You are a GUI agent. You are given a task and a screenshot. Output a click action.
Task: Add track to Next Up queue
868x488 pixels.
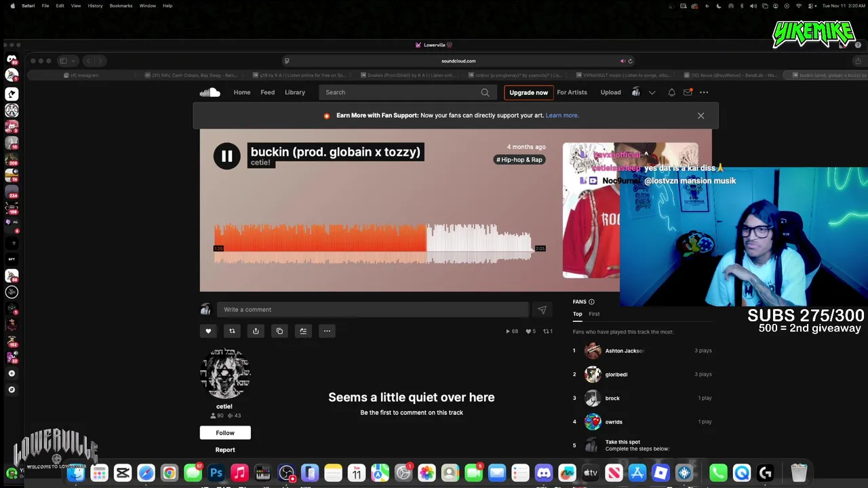click(303, 331)
